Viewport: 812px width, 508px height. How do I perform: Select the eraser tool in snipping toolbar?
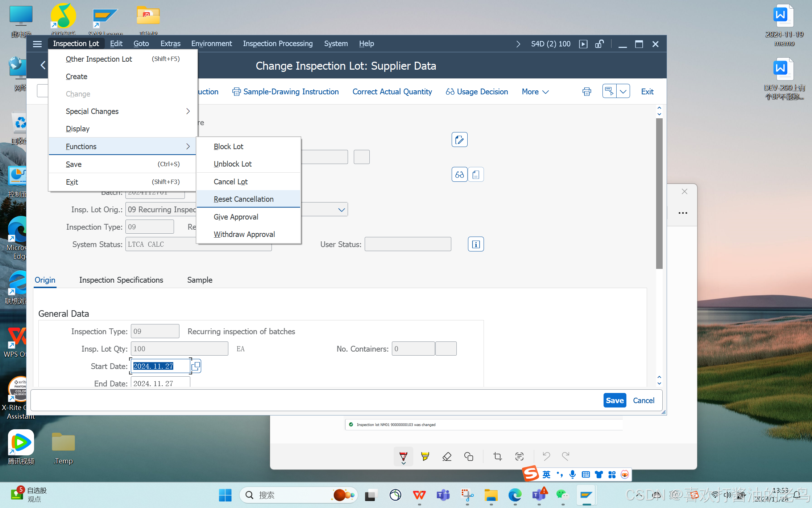click(x=447, y=456)
